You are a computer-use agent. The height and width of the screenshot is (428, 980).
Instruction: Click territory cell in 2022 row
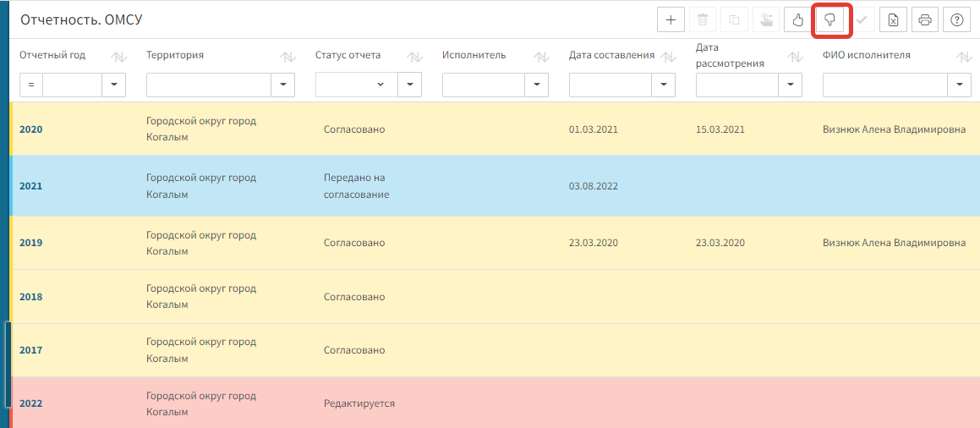coord(201,404)
